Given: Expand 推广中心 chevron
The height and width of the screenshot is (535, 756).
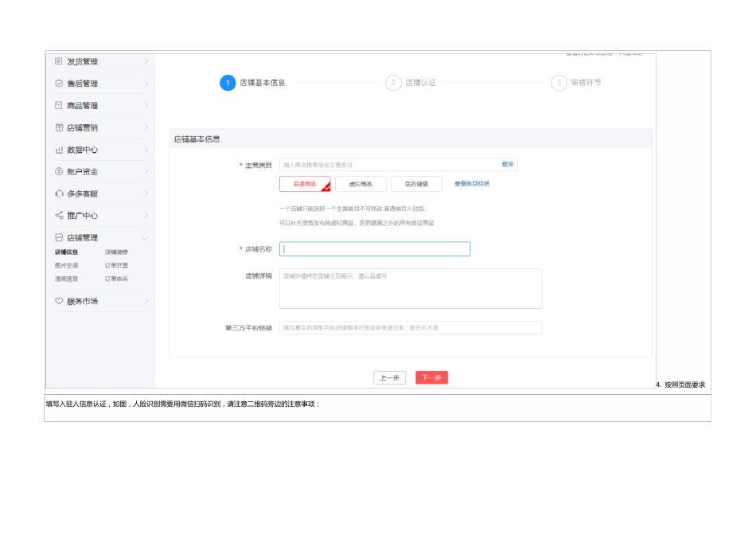Looking at the screenshot, I should pyautogui.click(x=146, y=215).
